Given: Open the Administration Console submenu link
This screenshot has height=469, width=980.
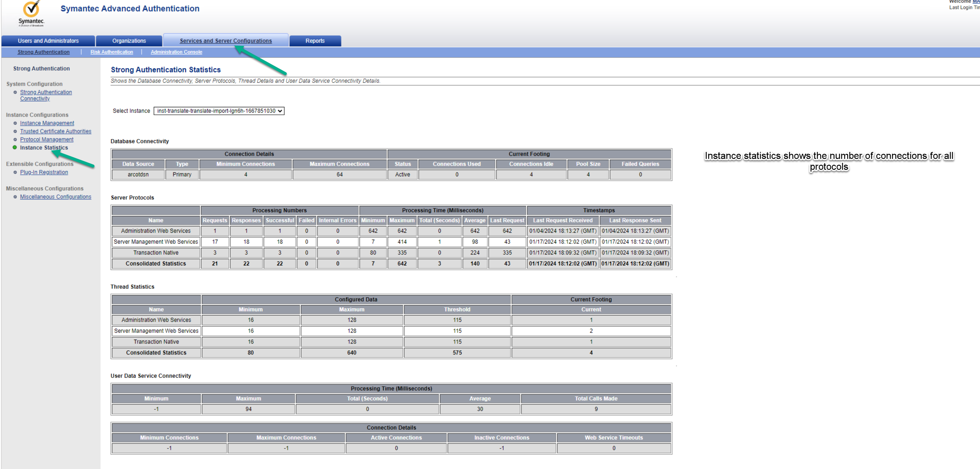Looking at the screenshot, I should click(176, 52).
